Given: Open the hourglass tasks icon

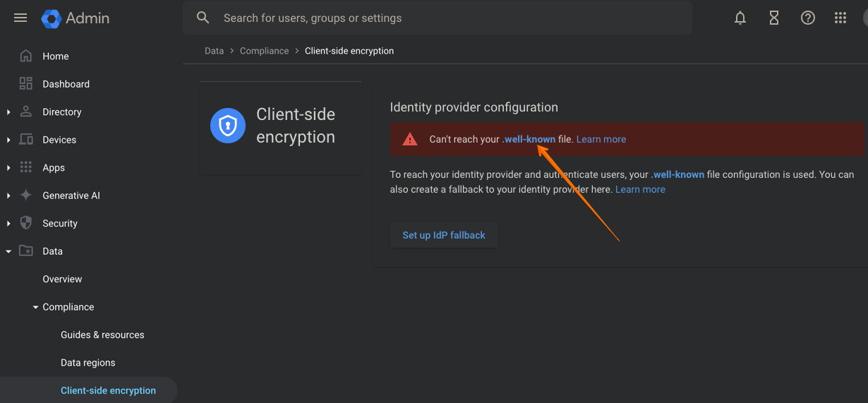Looking at the screenshot, I should (774, 18).
